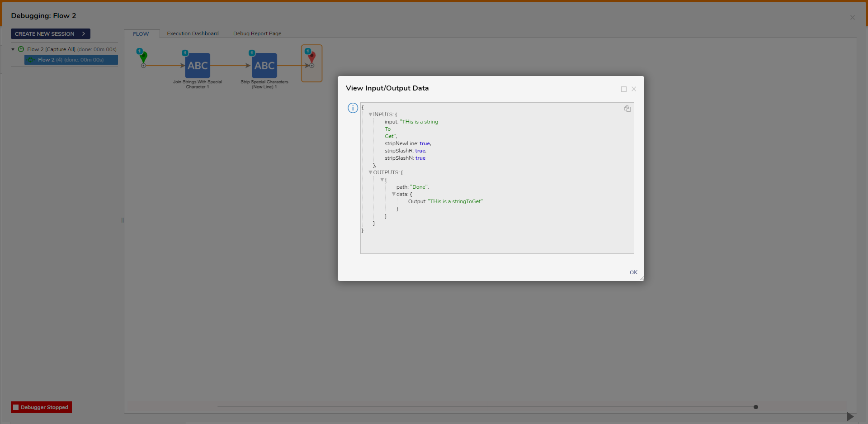Switch to the Execution Dashboard tab
Screen dimensions: 868x424
pyautogui.click(x=193, y=33)
